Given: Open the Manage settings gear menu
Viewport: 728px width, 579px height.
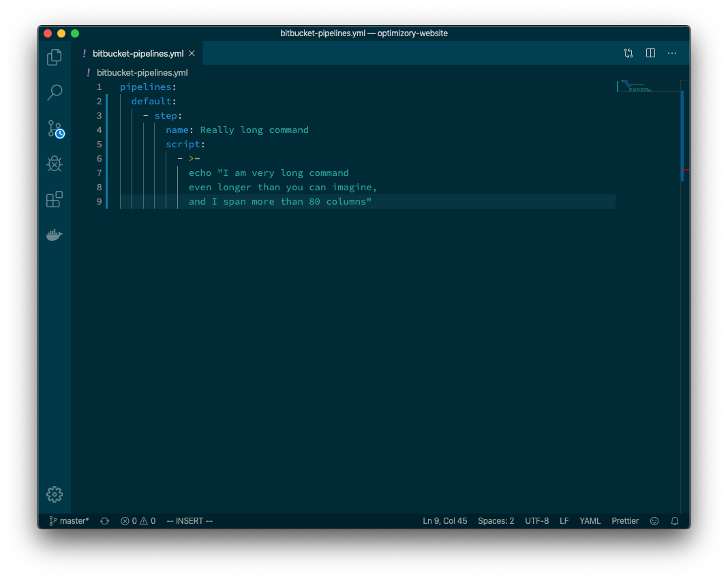Looking at the screenshot, I should (54, 494).
